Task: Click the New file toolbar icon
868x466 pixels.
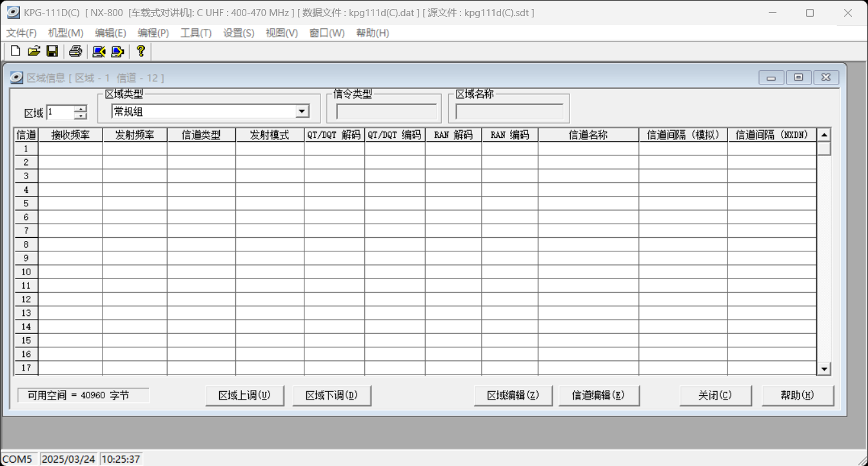Action: coord(15,52)
